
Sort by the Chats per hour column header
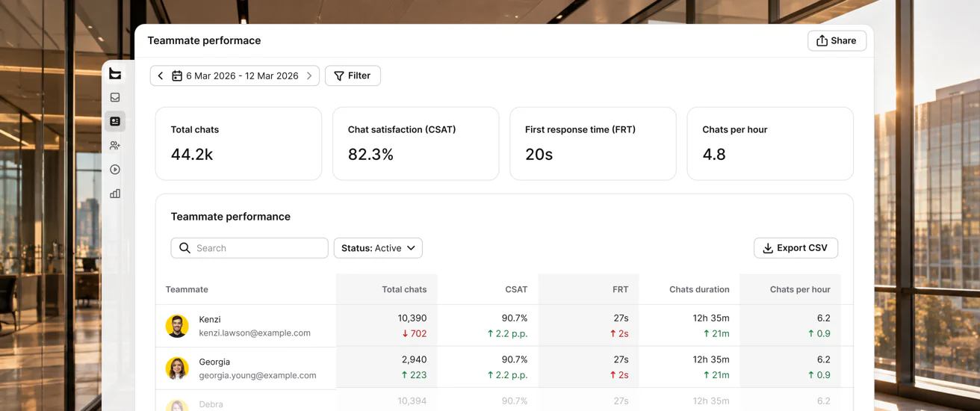(800, 289)
